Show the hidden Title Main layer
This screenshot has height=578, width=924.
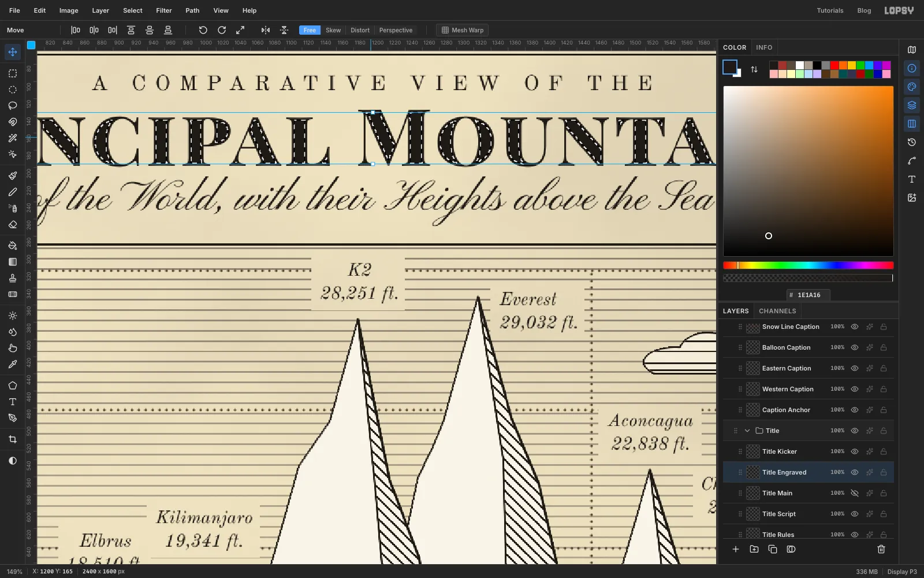[x=855, y=493]
